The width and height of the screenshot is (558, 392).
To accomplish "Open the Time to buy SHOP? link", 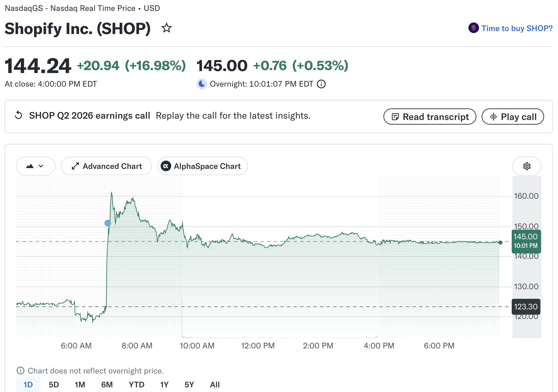I will 517,28.
